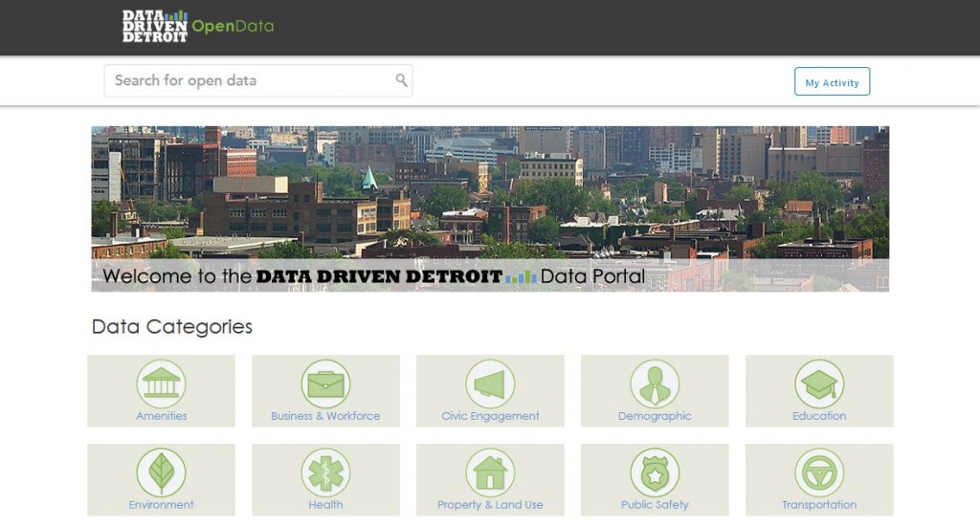Open the Transportation category link
Screen dimensions: 980x525
[819, 504]
